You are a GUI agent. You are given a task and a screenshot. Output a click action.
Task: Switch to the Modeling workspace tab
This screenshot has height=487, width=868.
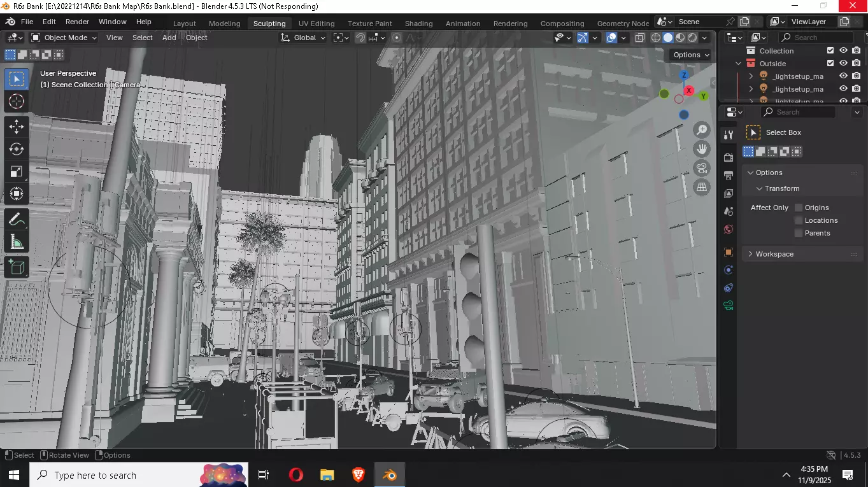pos(225,24)
